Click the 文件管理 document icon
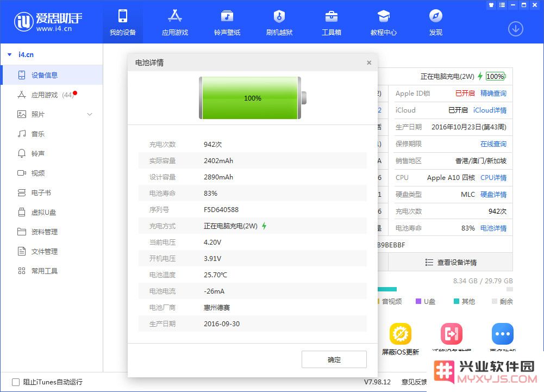This screenshot has width=544, height=392. 22,251
